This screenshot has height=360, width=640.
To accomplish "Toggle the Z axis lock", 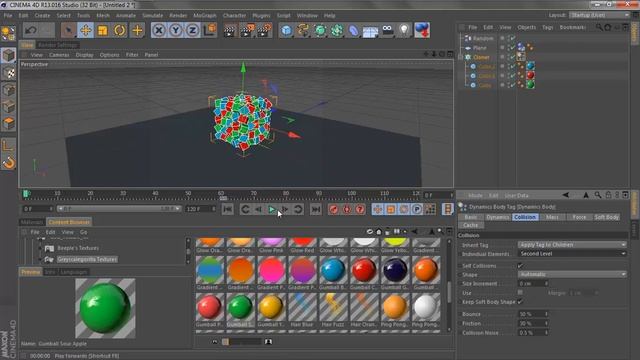I will 192,30.
